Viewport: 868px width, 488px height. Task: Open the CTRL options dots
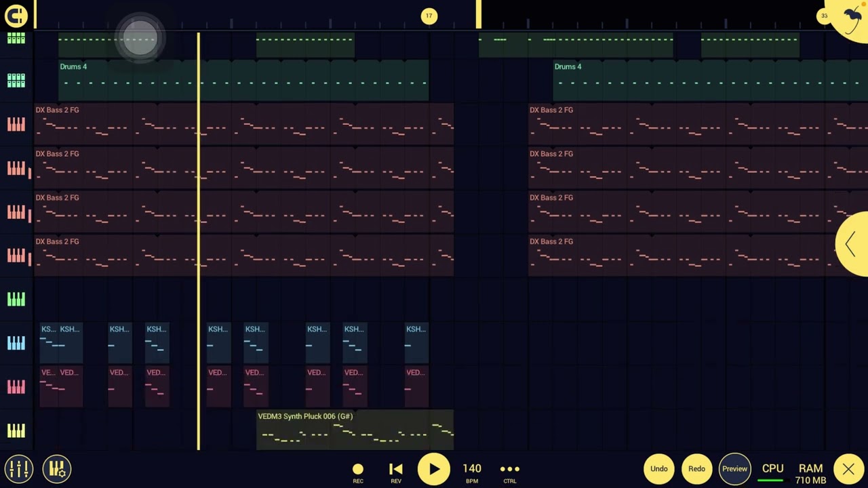point(510,472)
